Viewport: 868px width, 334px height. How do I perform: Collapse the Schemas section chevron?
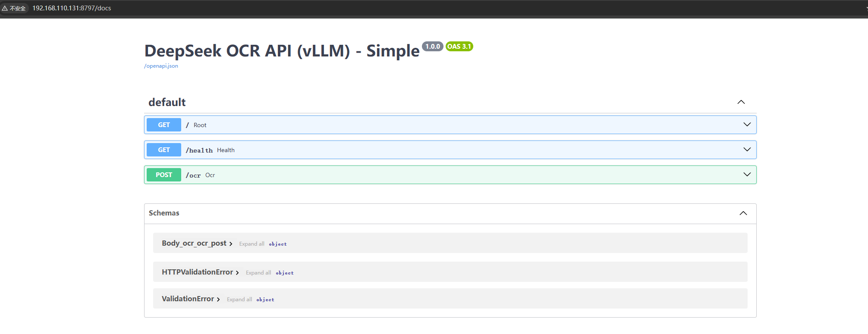coord(743,213)
